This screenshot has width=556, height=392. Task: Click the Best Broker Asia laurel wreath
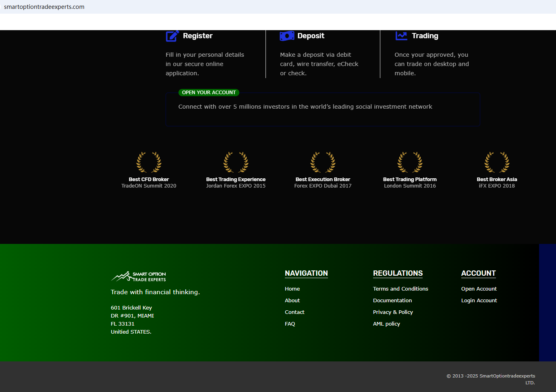tap(497, 162)
